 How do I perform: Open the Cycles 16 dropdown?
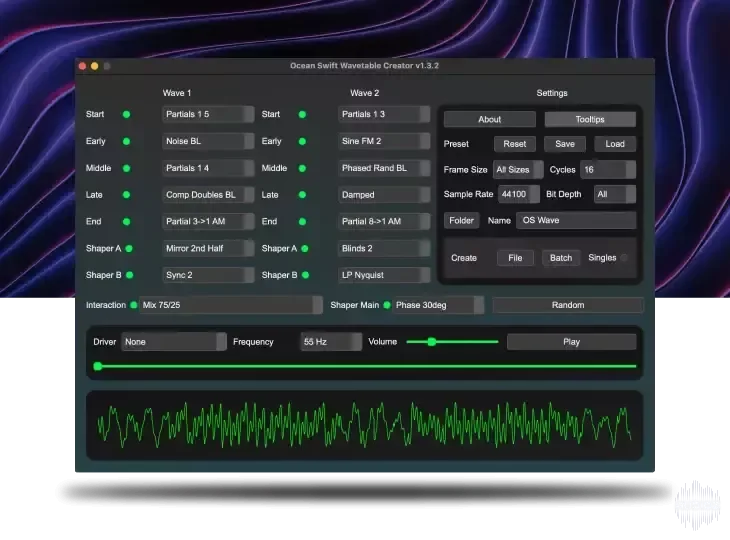pos(608,170)
